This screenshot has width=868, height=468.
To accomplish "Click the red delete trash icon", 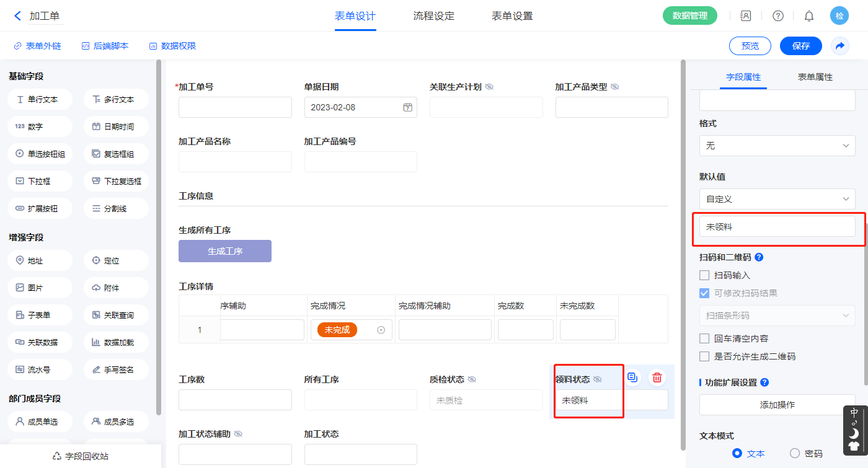I will point(657,377).
